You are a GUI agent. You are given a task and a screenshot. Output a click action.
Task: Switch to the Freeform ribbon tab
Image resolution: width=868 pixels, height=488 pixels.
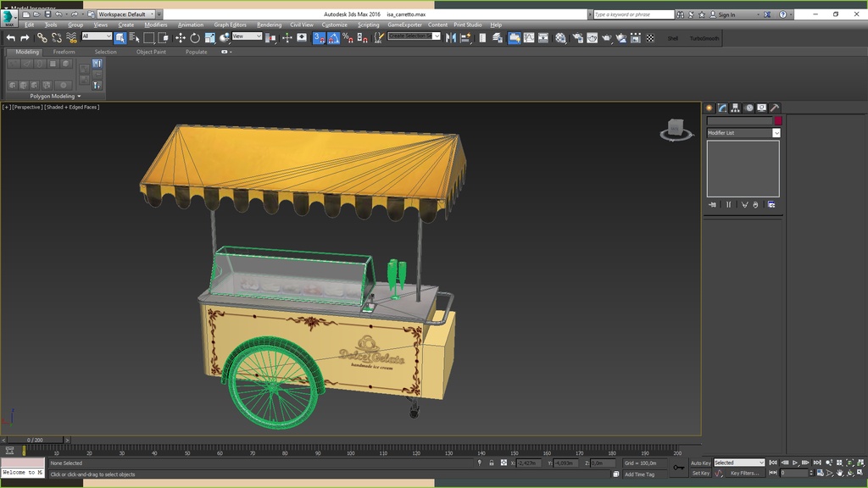click(64, 52)
